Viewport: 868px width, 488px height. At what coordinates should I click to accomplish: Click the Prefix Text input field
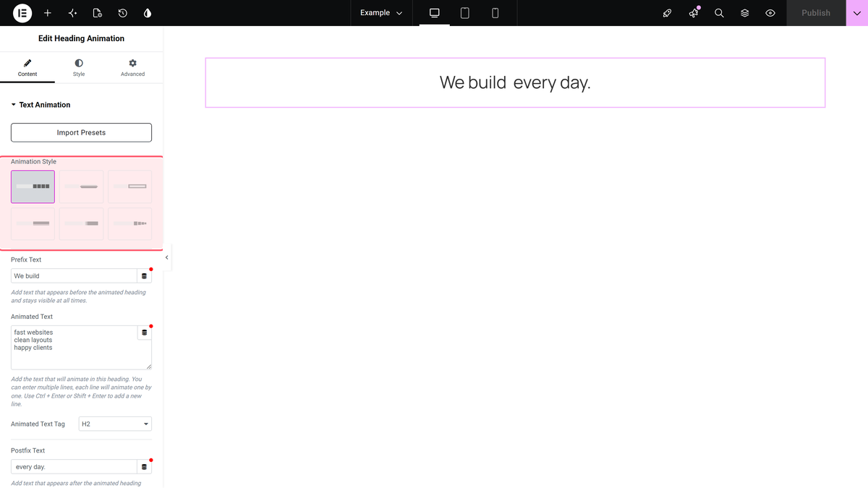[74, 276]
